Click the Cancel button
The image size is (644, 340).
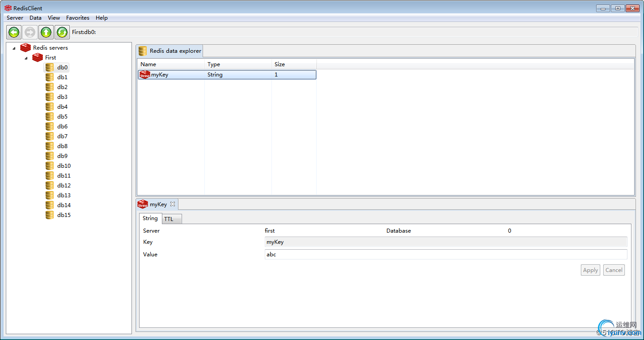click(x=614, y=270)
